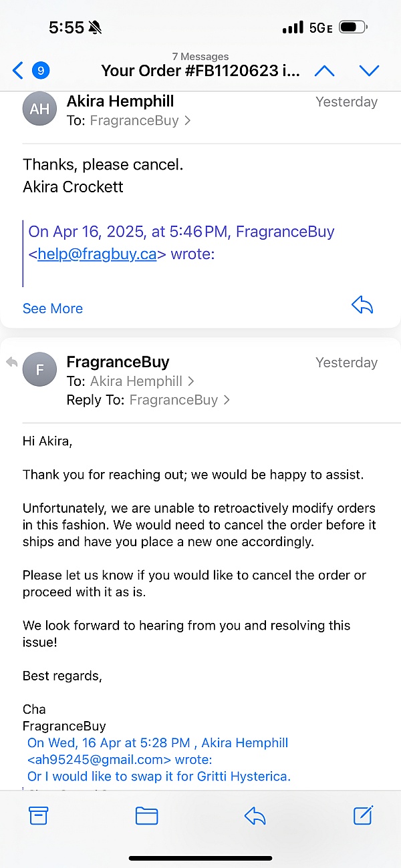The width and height of the screenshot is (401, 868).
Task: Tap the AH sender avatar
Action: pos(39,109)
